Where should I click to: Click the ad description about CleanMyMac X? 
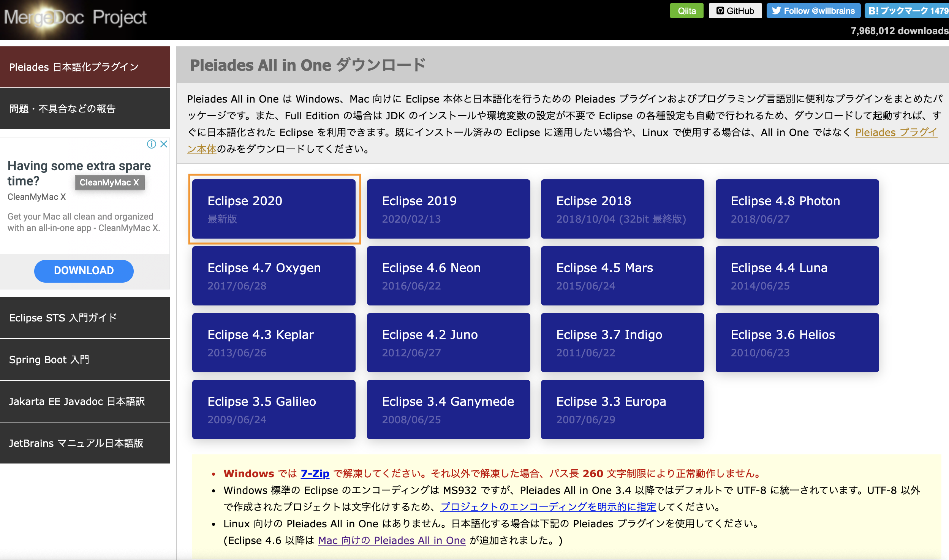[84, 222]
